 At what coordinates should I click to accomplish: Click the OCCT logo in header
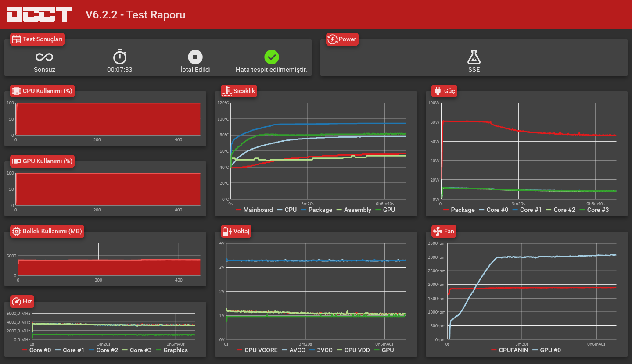point(39,14)
